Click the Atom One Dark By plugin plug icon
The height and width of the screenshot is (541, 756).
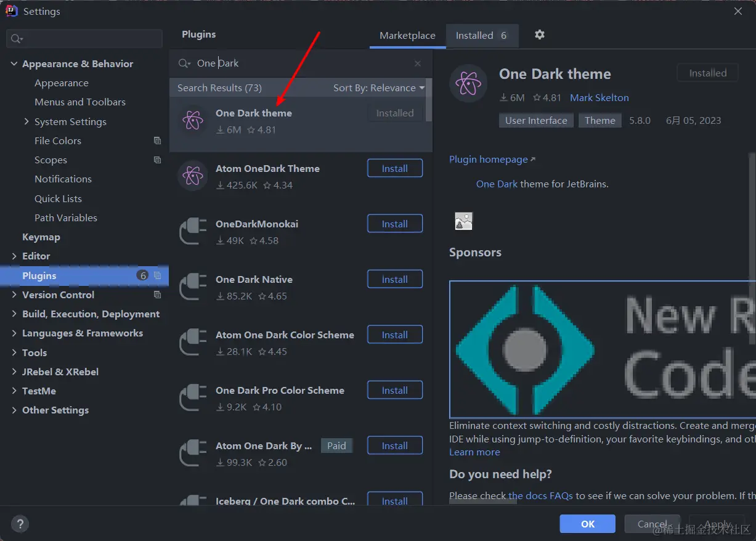coord(193,454)
